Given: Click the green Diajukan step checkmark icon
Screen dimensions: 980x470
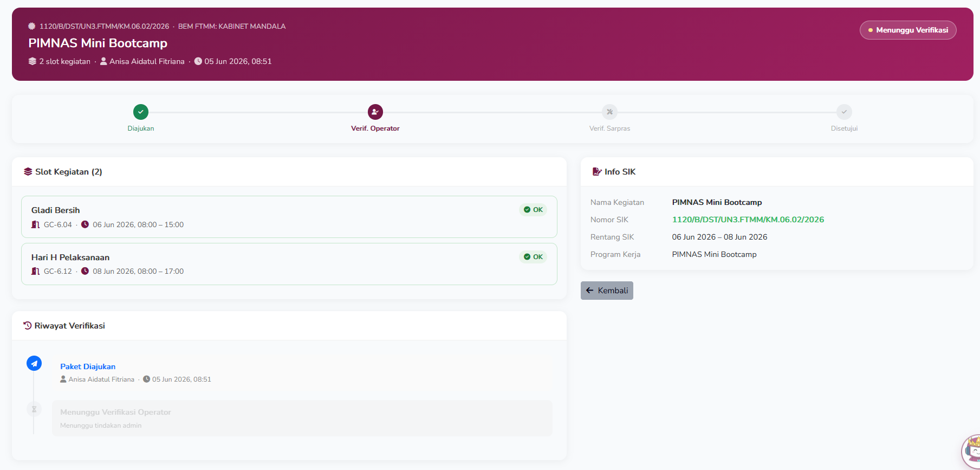Looking at the screenshot, I should tap(141, 112).
